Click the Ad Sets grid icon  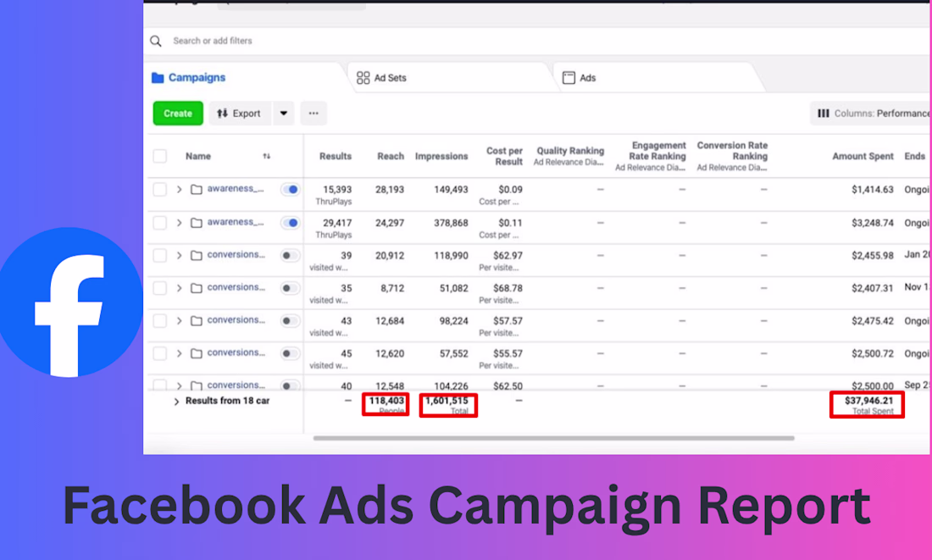pos(363,78)
